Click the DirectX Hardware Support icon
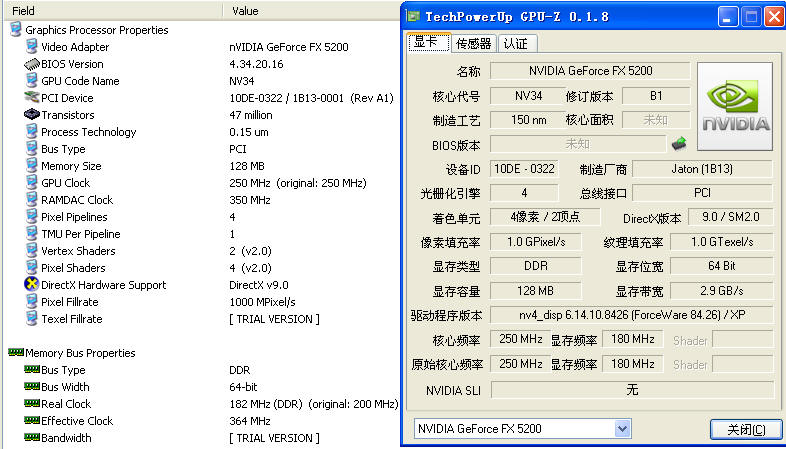786x449 pixels. click(32, 285)
